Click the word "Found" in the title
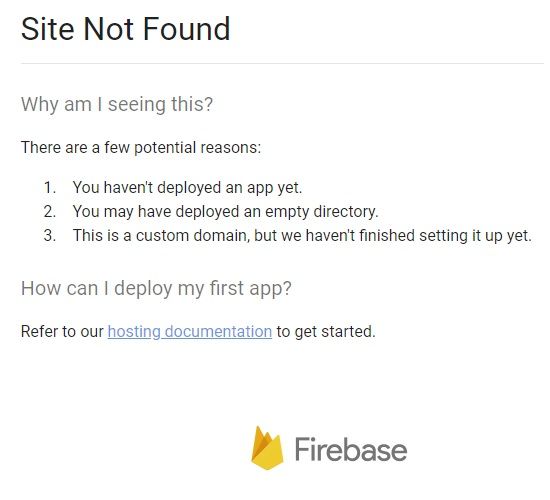Viewport: 550px width, 500px height. tap(187, 29)
